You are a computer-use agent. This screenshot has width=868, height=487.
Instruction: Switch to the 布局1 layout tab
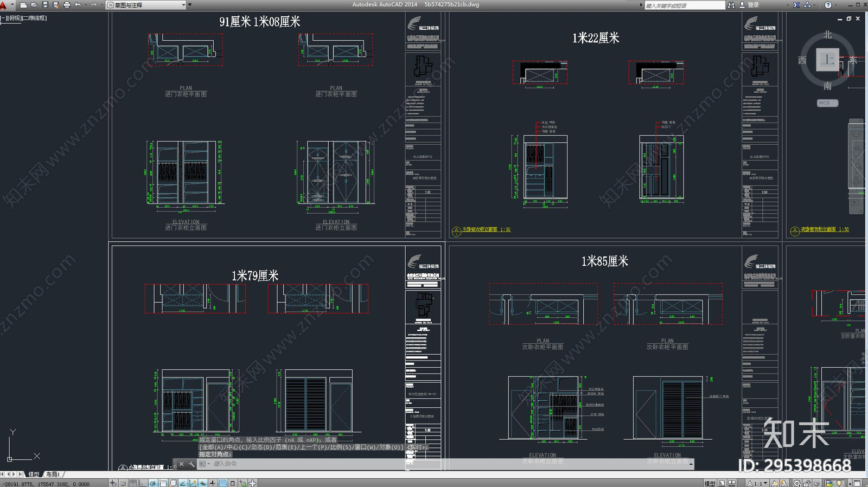point(53,475)
